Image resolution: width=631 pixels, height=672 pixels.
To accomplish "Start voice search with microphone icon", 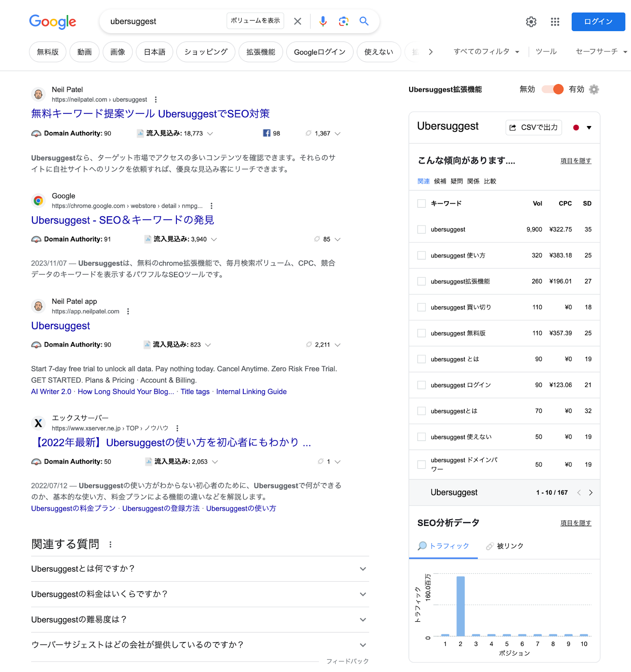I will [323, 21].
